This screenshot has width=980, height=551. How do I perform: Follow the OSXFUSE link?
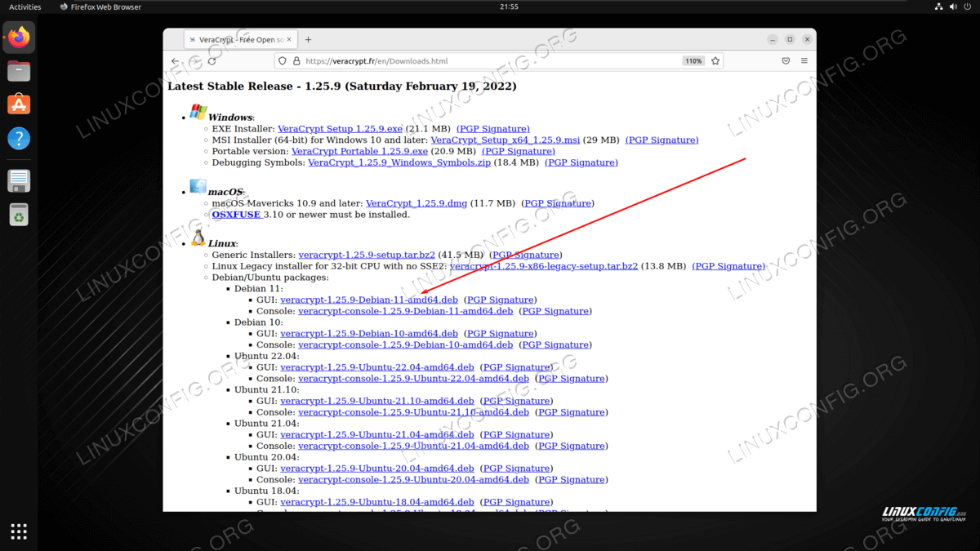[x=236, y=215]
